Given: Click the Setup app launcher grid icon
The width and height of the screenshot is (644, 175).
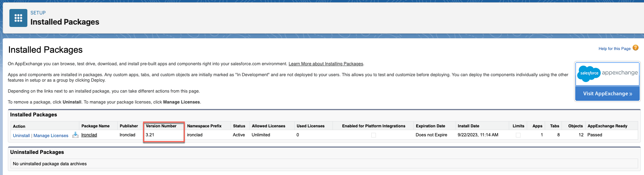Looking at the screenshot, I should pyautogui.click(x=18, y=18).
